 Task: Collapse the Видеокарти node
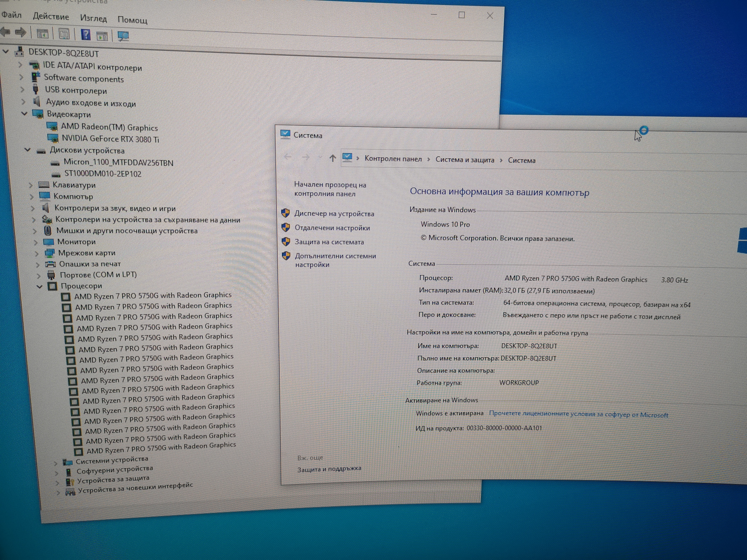[x=24, y=113]
